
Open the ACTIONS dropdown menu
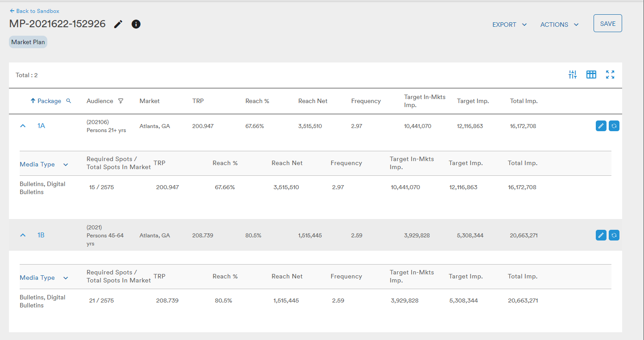560,25
